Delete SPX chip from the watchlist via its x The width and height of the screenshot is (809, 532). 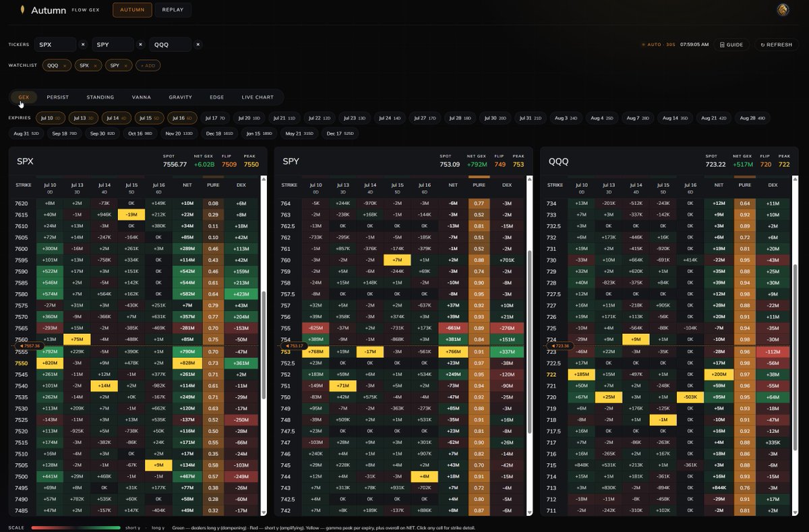pos(95,66)
